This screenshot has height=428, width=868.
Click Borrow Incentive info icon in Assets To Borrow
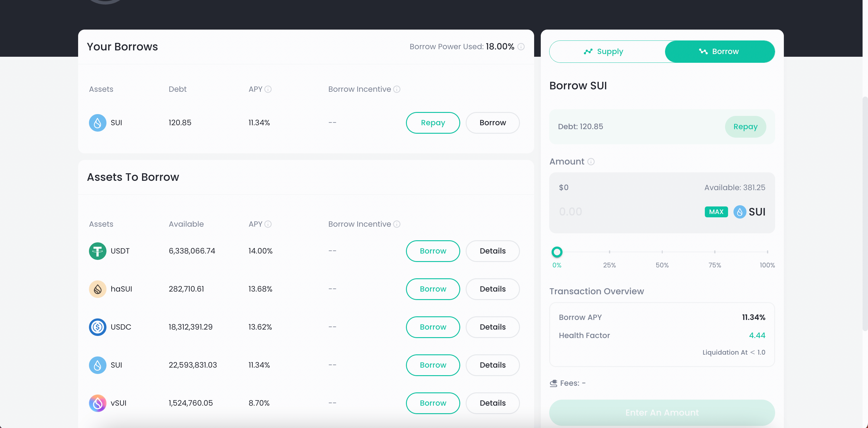click(397, 224)
